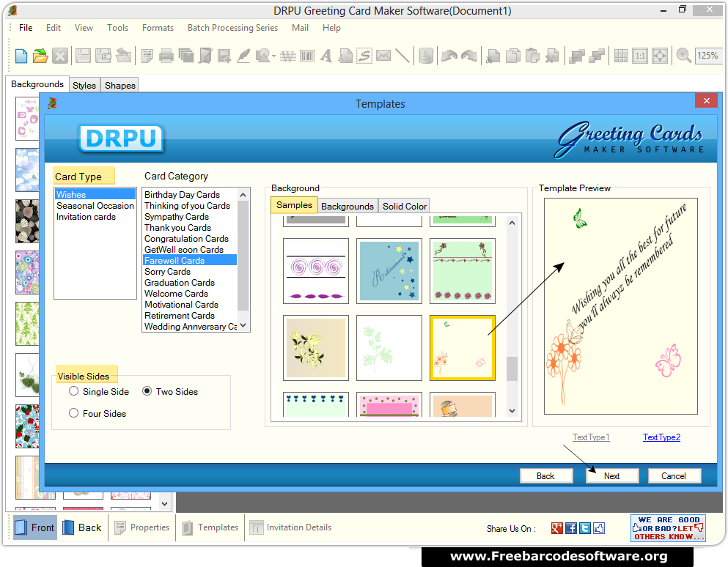The width and height of the screenshot is (728, 567).
Task: Click the envelope mail icon in the toolbar
Action: pos(383,56)
